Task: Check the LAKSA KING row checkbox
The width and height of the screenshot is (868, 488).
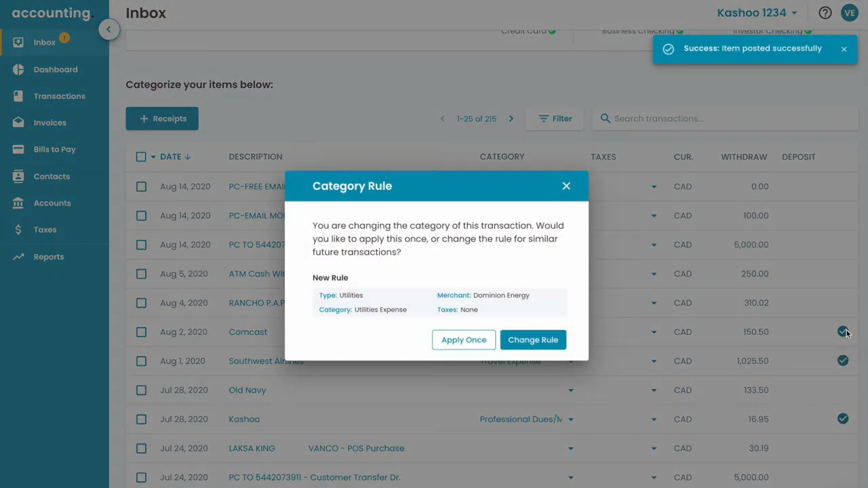Action: [x=141, y=449]
